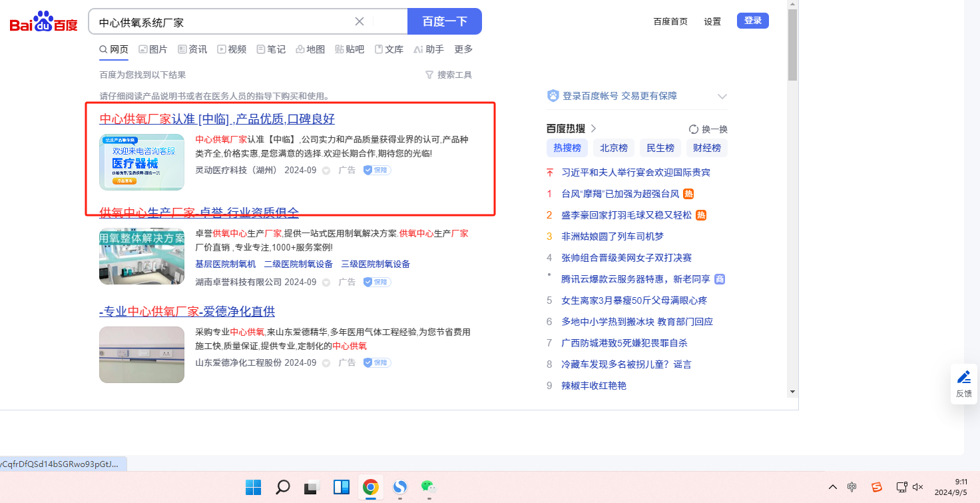Click Windows Start button
This screenshot has width=980, height=503.
tap(253, 487)
